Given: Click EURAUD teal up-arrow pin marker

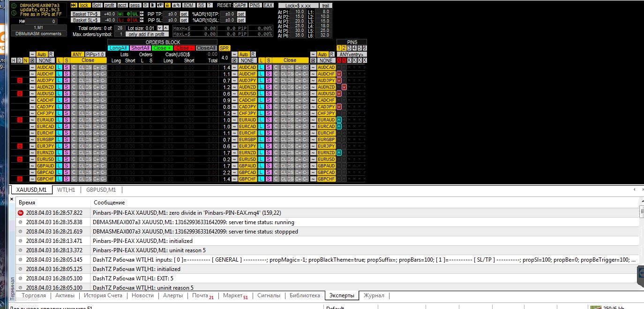Looking at the screenshot, I should [339, 120].
